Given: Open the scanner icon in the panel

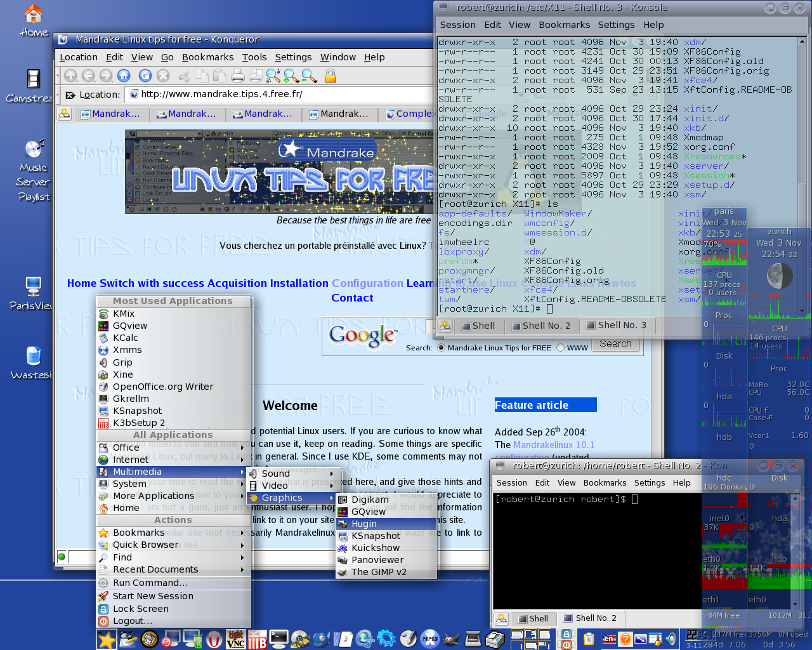Looking at the screenshot, I should (473, 639).
